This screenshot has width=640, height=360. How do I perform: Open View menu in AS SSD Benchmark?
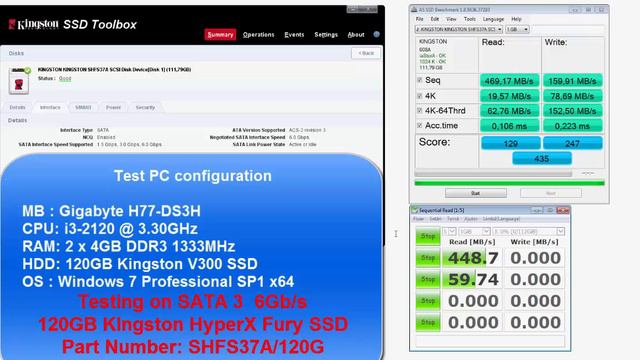coord(451,19)
